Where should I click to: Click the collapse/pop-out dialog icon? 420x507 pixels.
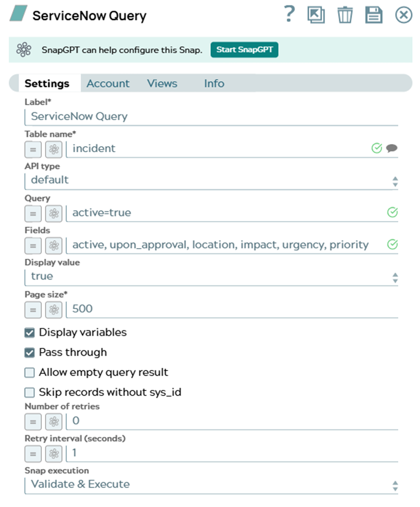pos(316,15)
